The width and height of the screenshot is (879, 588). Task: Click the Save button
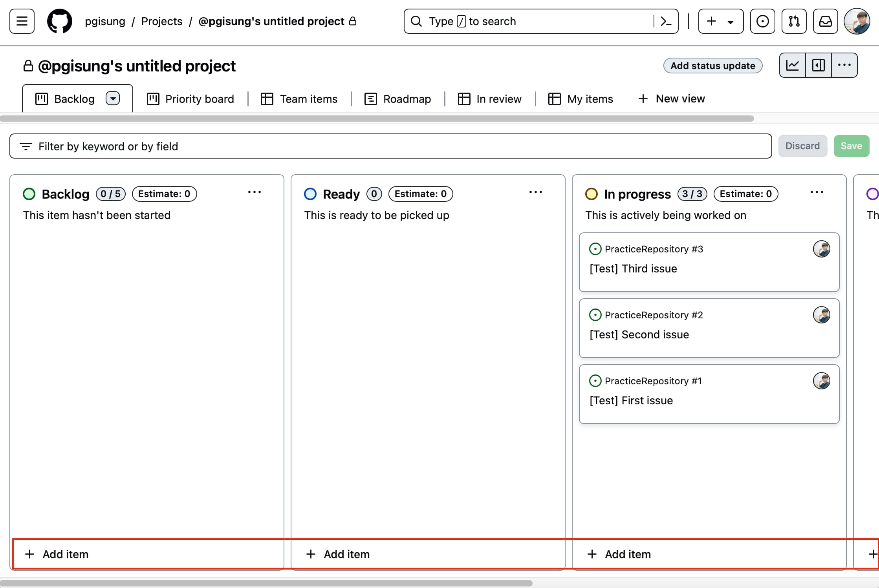coord(852,146)
